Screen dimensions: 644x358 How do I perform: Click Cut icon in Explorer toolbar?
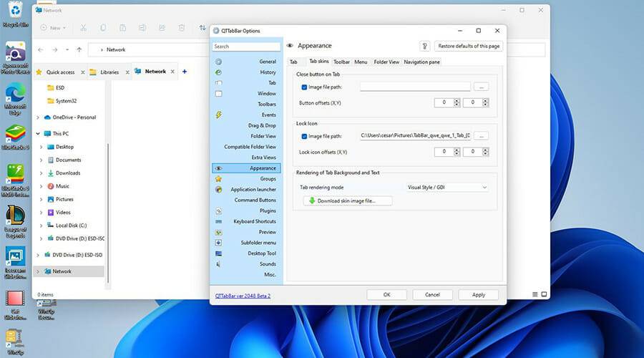pyautogui.click(x=84, y=28)
